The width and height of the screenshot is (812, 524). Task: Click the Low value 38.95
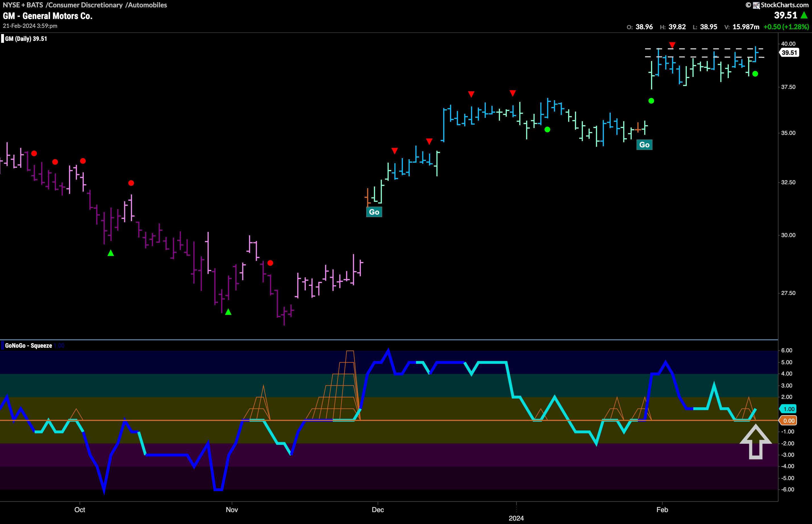pyautogui.click(x=709, y=27)
